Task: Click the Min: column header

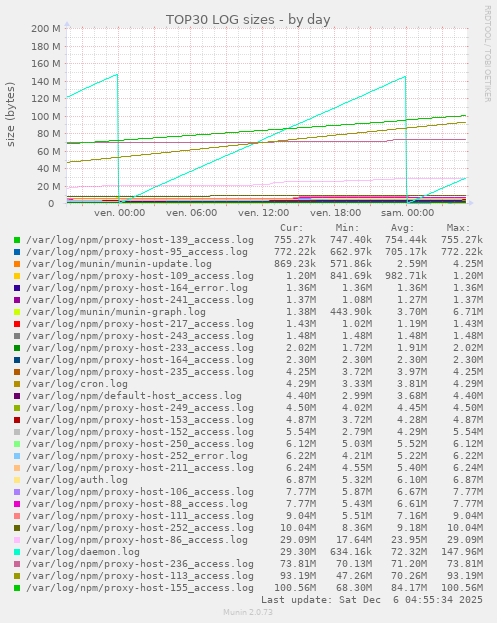Action: pos(347,228)
